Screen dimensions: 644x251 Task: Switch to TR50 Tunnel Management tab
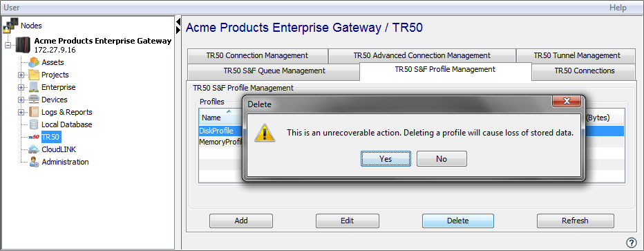point(577,55)
